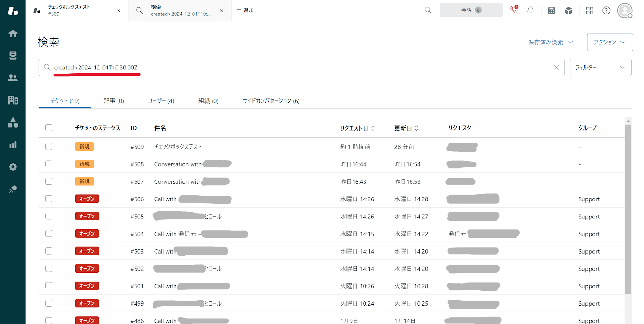Open ticket チェックボックステスト
Viewport: 644px width, 324px height.
point(178,147)
